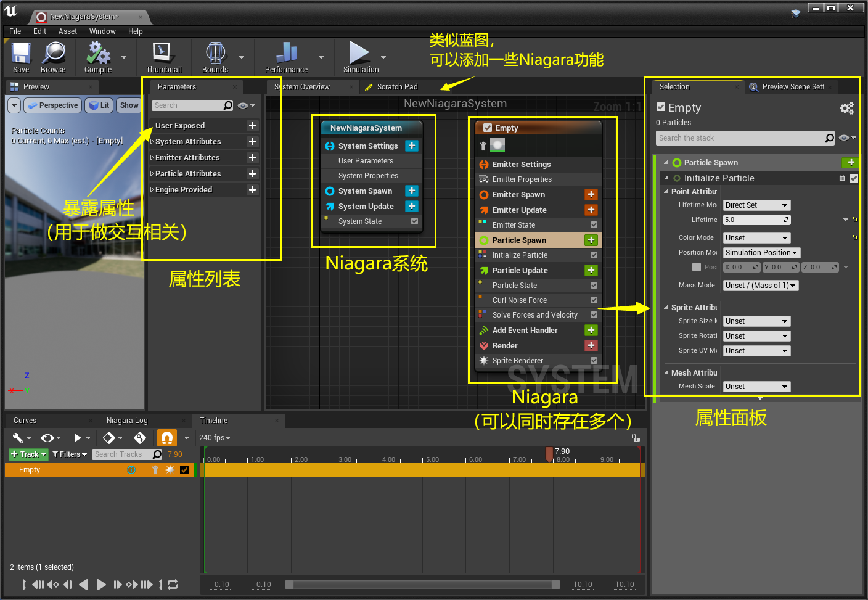Toggle timeline looping
Screen dimensions: 868x600
173,585
